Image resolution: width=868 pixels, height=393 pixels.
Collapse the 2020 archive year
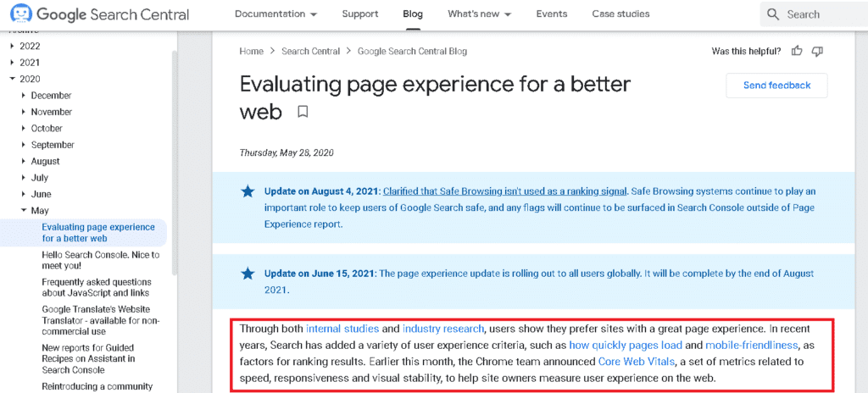(13, 79)
